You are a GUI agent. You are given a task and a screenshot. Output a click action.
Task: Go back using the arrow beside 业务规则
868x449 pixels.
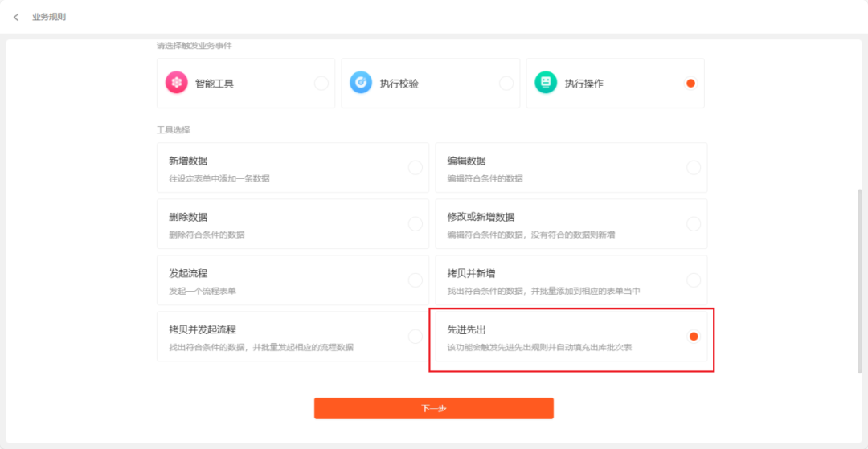tap(16, 17)
